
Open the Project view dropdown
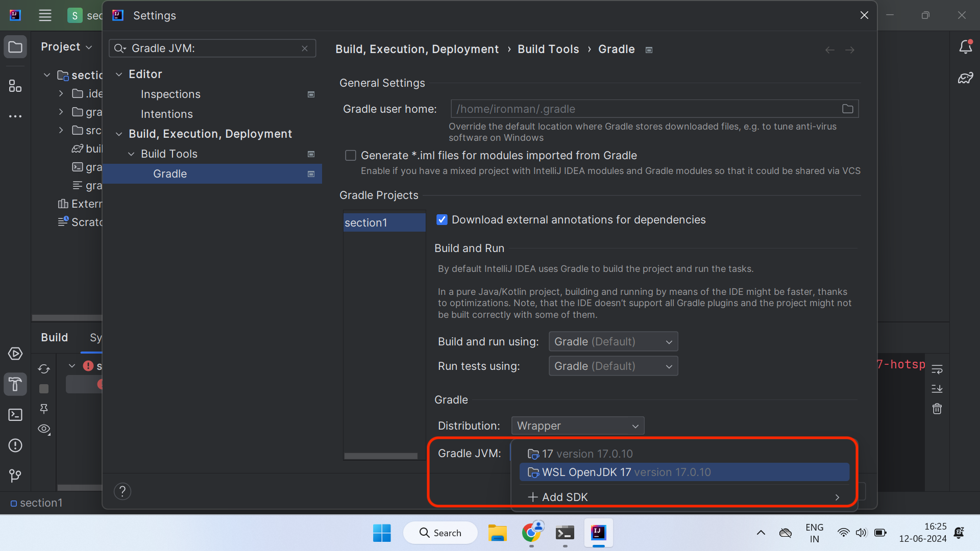pyautogui.click(x=66, y=47)
